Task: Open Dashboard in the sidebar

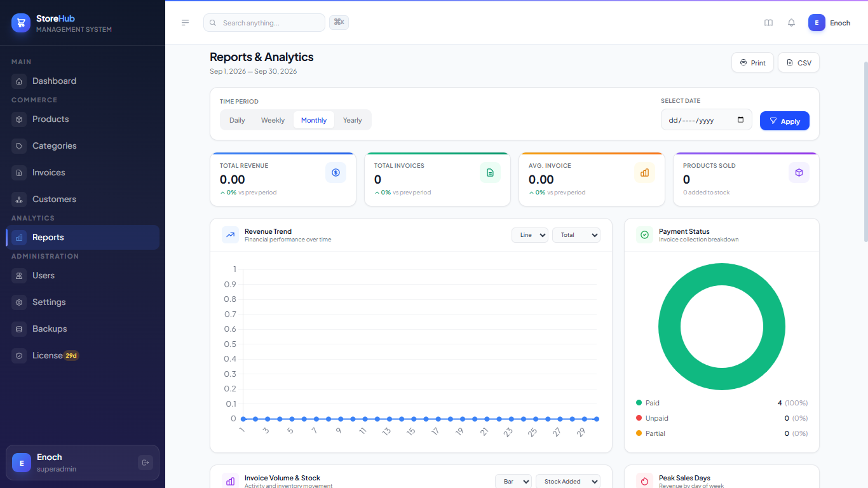Action: (83, 81)
